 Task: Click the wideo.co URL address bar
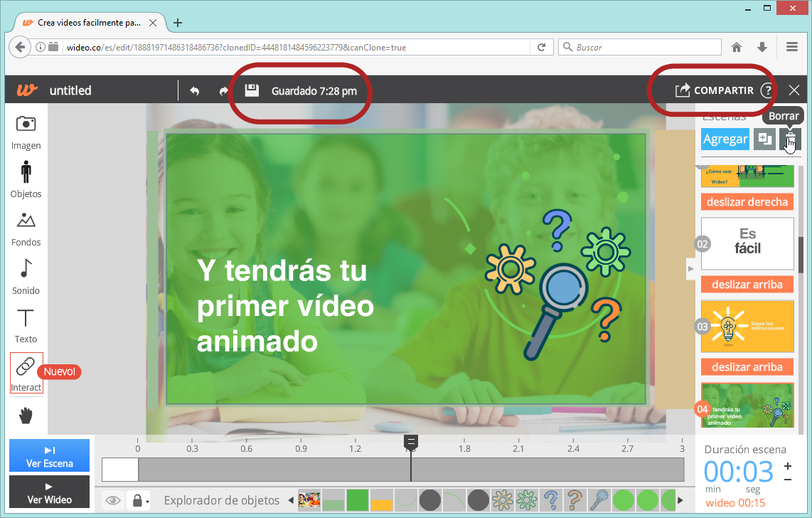pyautogui.click(x=295, y=47)
